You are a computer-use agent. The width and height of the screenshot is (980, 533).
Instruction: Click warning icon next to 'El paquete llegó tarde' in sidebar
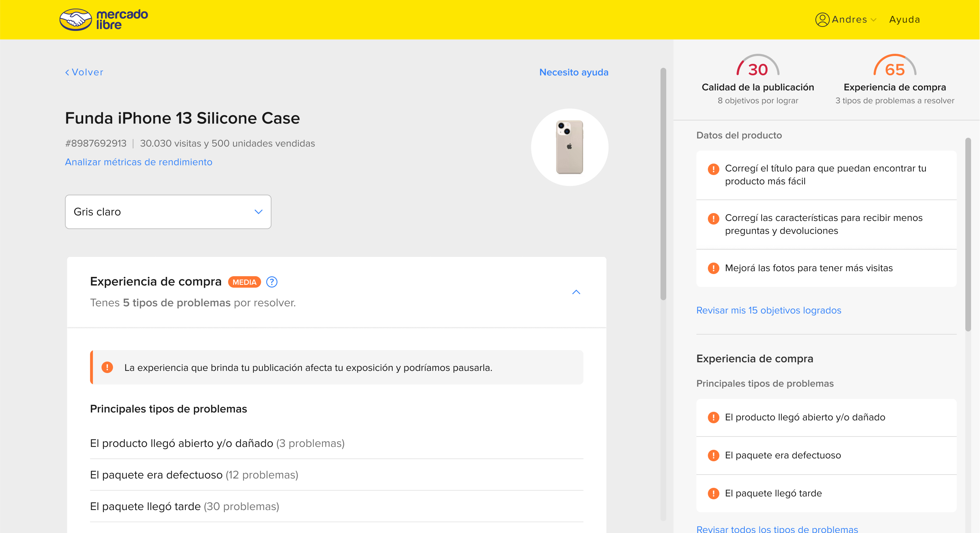click(713, 494)
